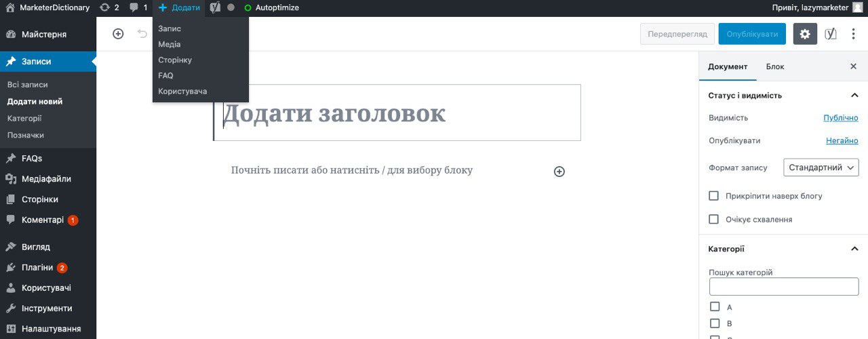Switch to Документ tab
This screenshot has width=868, height=339.
coord(728,66)
